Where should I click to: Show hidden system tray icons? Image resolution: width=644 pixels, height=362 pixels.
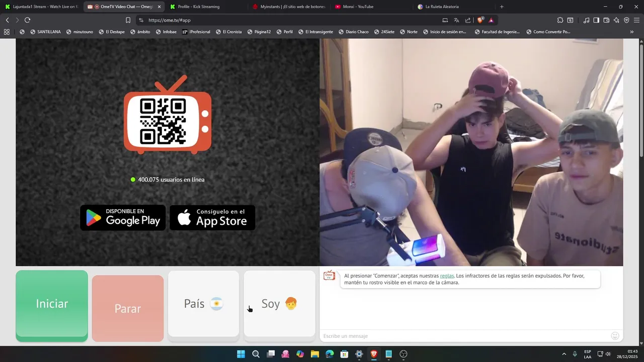tap(563, 354)
